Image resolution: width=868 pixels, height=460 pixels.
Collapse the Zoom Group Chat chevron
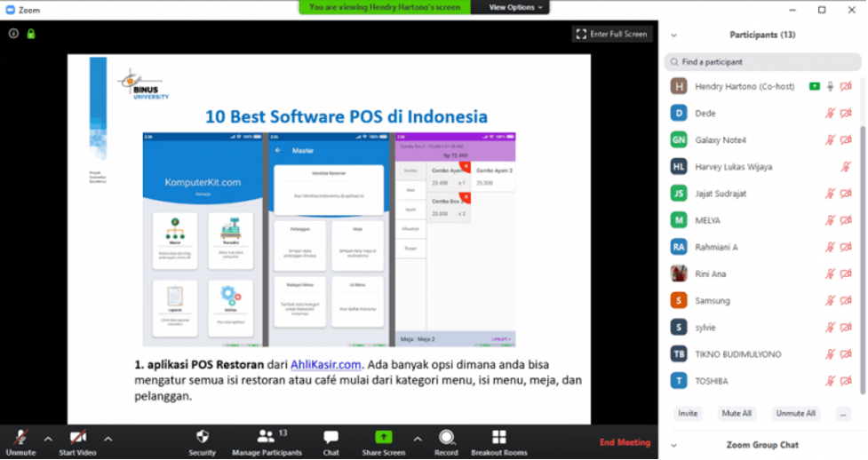tap(673, 445)
